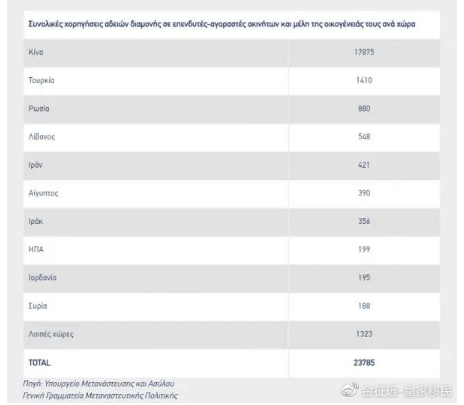Click the Weibo logo icon in watermark
Image resolution: width=464 pixels, height=405 pixels.
[350, 389]
